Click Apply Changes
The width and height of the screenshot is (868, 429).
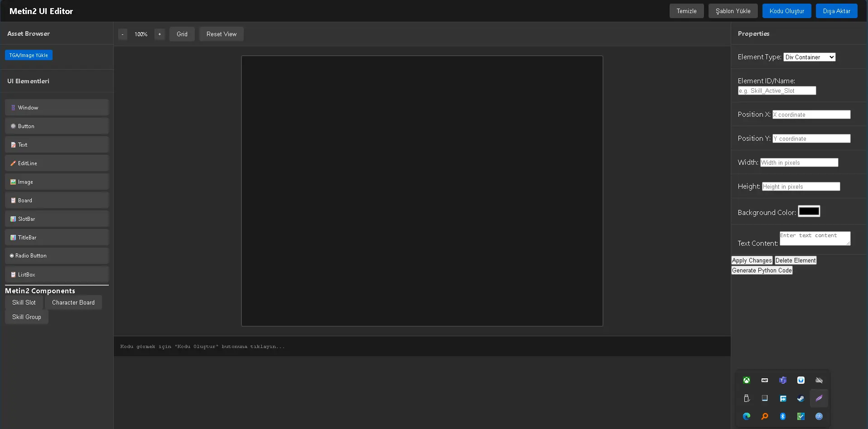click(752, 260)
